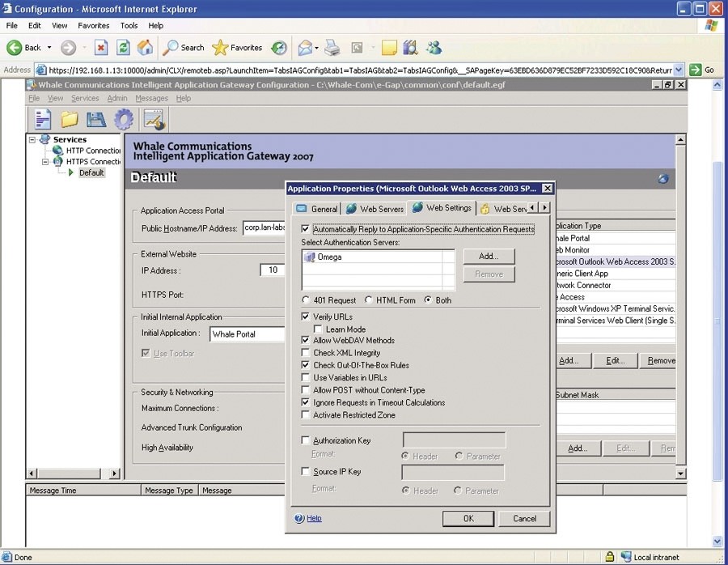
Task: Click the configuration pane vertical scrollbar track
Action: 680,307
